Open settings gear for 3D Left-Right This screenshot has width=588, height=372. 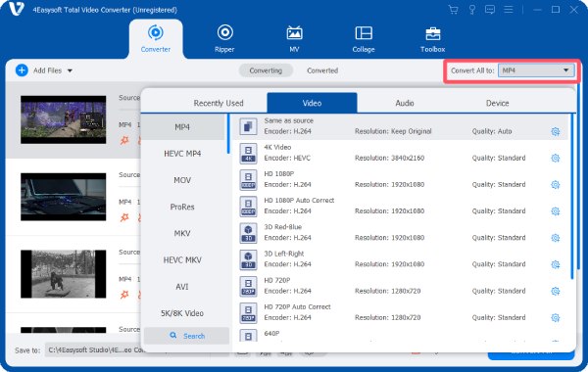point(556,264)
